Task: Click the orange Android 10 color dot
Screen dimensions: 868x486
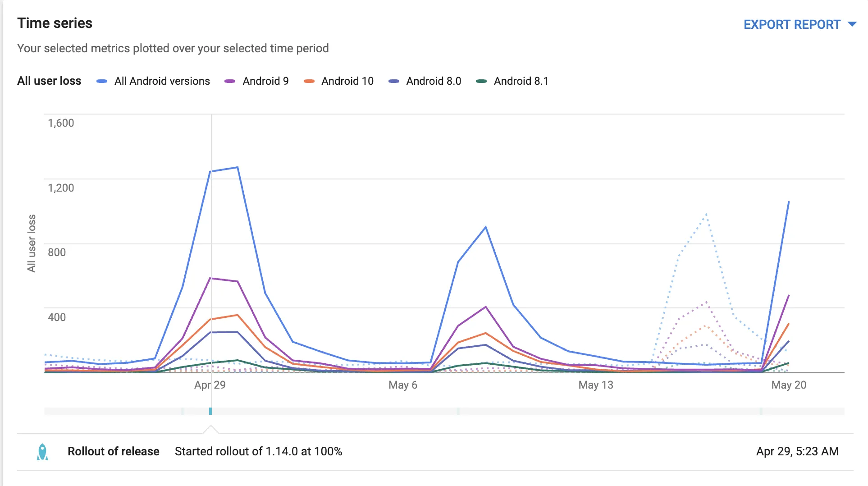Action: pyautogui.click(x=309, y=82)
